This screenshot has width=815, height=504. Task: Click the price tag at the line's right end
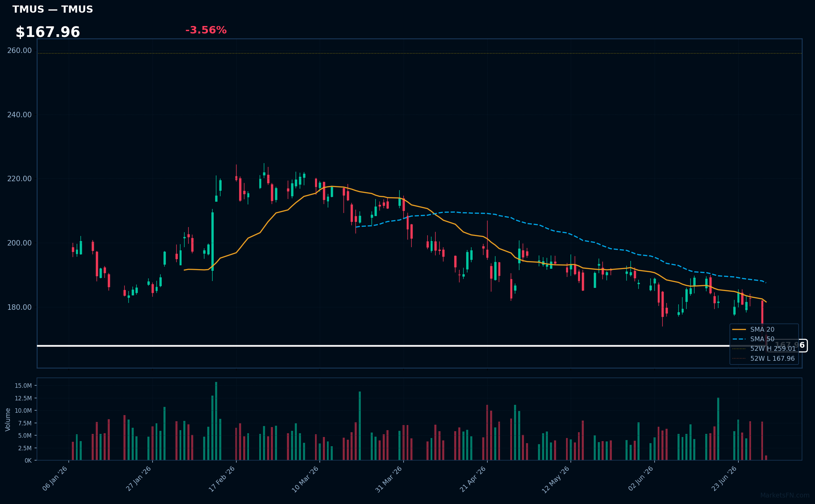pos(787,345)
